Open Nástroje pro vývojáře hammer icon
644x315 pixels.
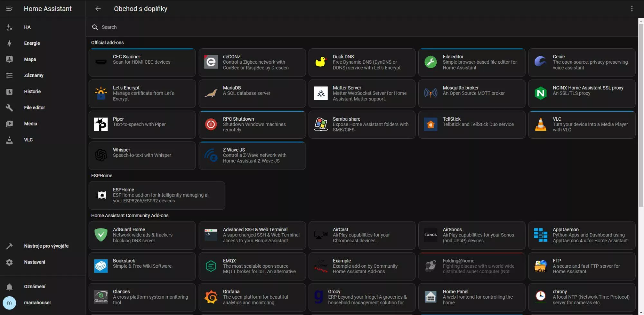coord(9,246)
